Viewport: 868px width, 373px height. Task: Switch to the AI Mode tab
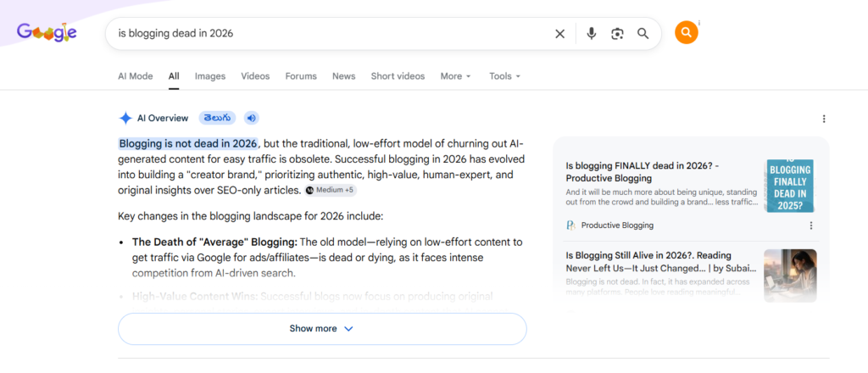tap(135, 76)
